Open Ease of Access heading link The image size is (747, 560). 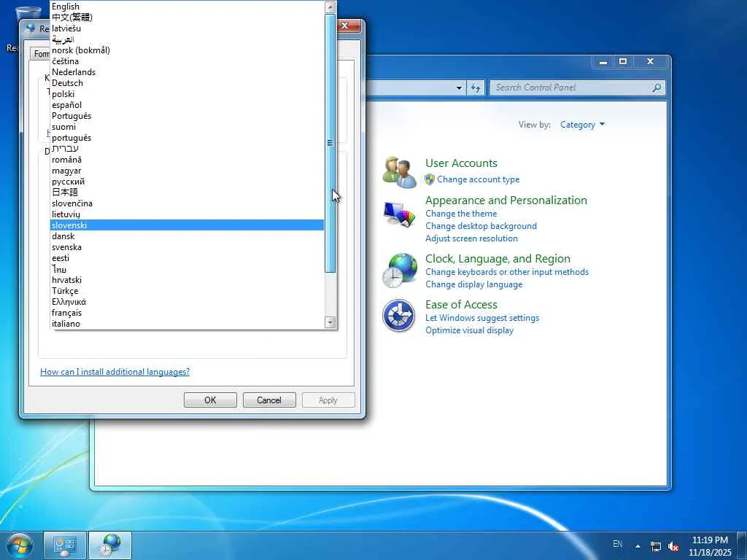tap(461, 304)
